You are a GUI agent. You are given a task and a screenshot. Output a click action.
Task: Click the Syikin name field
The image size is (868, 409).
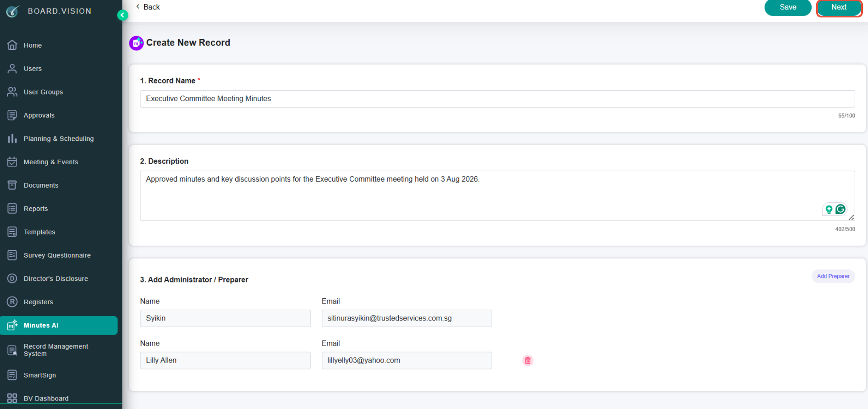[225, 318]
